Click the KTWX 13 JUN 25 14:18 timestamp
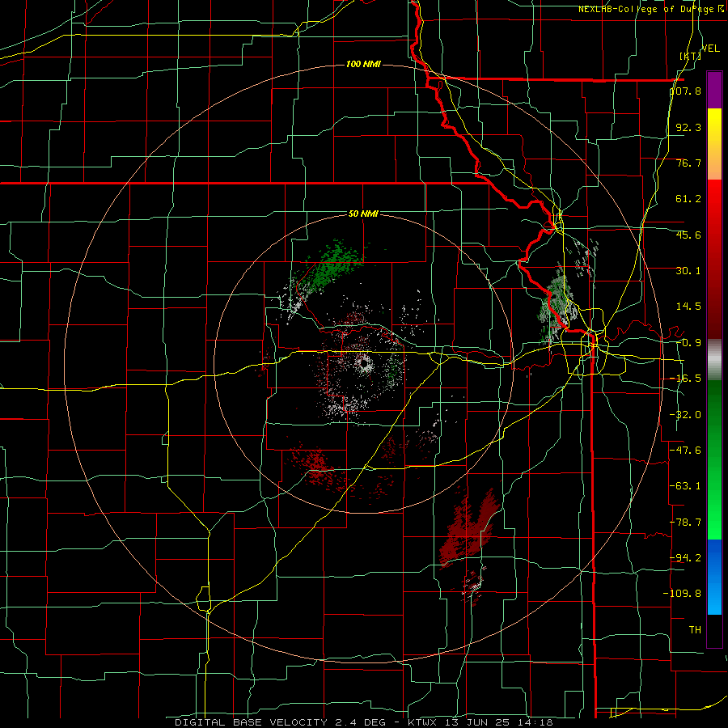728x728 pixels. tap(480, 722)
